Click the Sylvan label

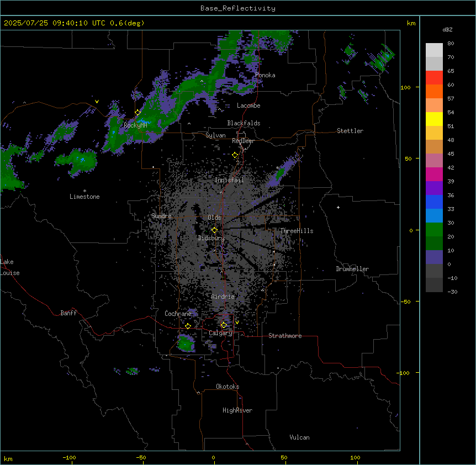215,135
